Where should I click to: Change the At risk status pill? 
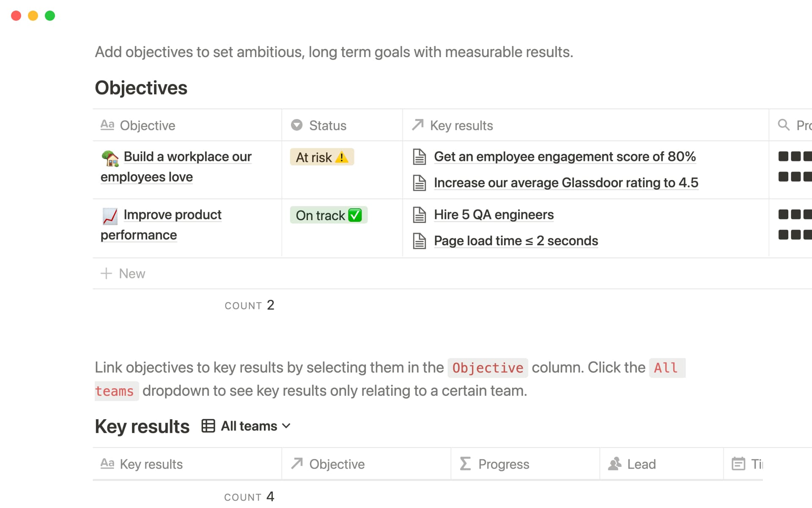pos(321,157)
